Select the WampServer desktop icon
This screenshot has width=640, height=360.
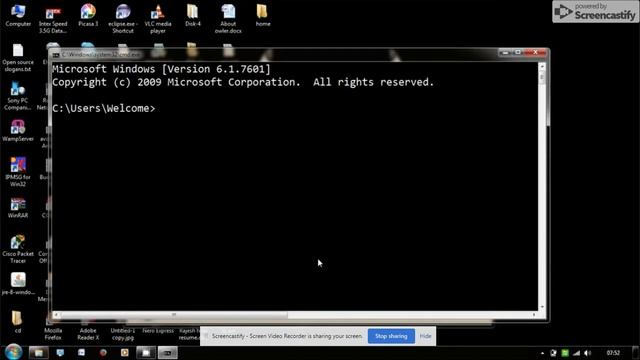(18, 131)
